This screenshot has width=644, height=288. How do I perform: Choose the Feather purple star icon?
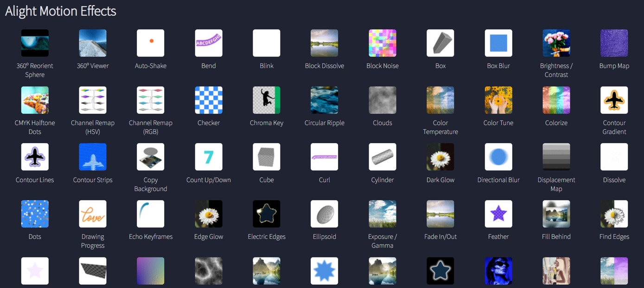click(498, 214)
